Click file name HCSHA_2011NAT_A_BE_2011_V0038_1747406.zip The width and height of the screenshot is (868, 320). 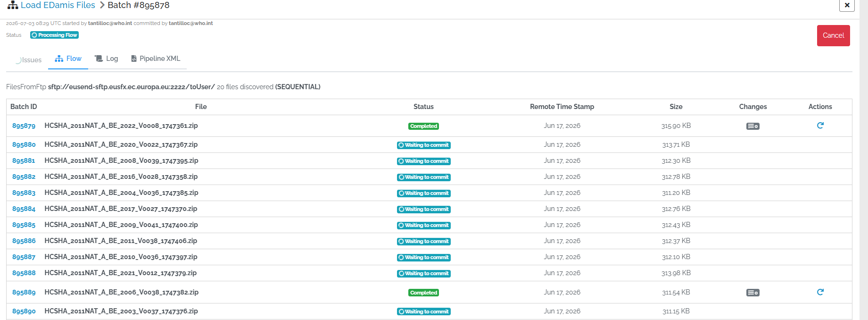click(x=121, y=241)
